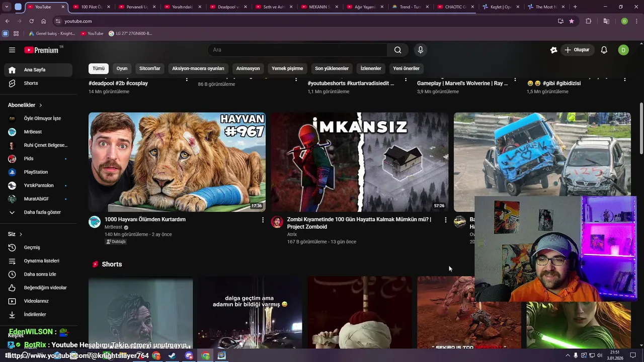Open the dalga geçtim short thumbnail

250,312
